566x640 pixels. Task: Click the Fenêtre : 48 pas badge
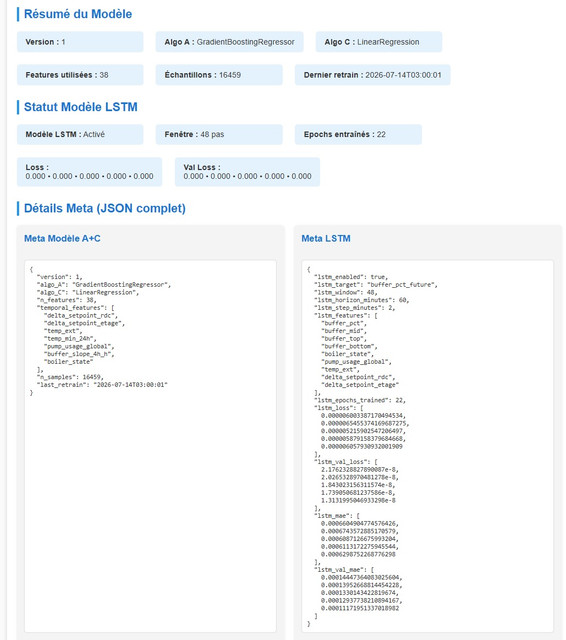tap(219, 135)
